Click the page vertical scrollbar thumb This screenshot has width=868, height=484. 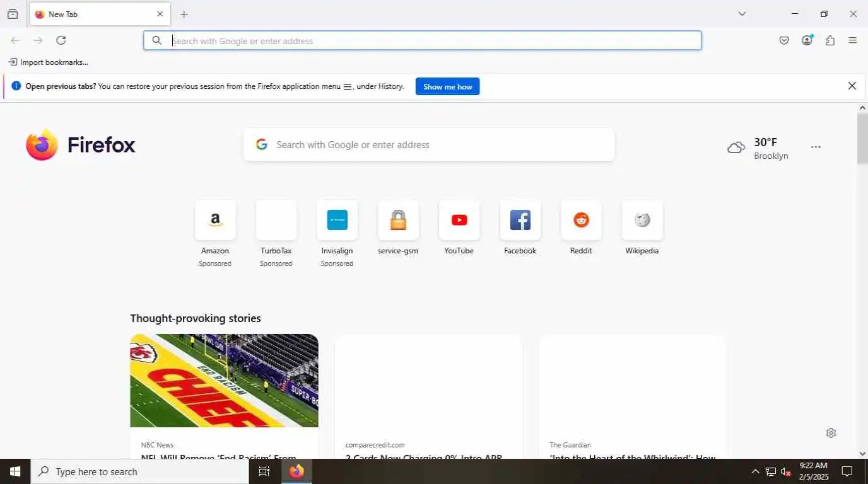(862, 139)
